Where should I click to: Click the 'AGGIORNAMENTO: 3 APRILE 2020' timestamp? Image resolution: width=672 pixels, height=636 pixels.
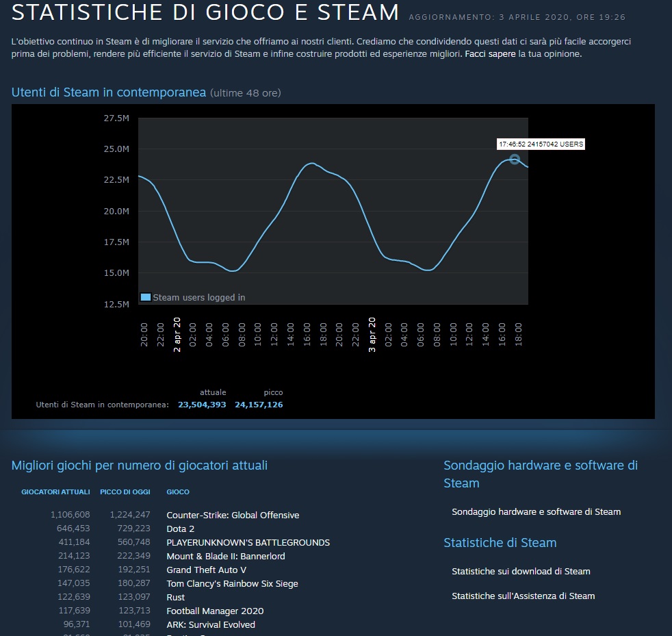click(517, 18)
